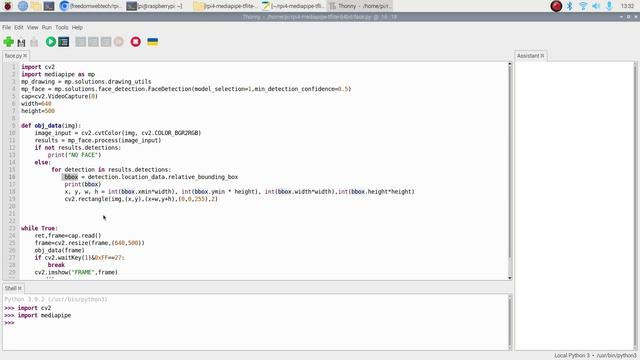Create a new file with green plus icon
Screen dimensions: 640x360
tap(9, 42)
